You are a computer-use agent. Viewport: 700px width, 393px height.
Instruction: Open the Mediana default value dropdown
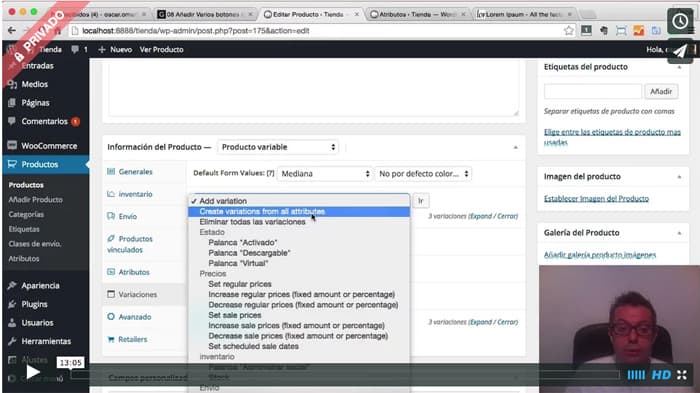point(325,173)
